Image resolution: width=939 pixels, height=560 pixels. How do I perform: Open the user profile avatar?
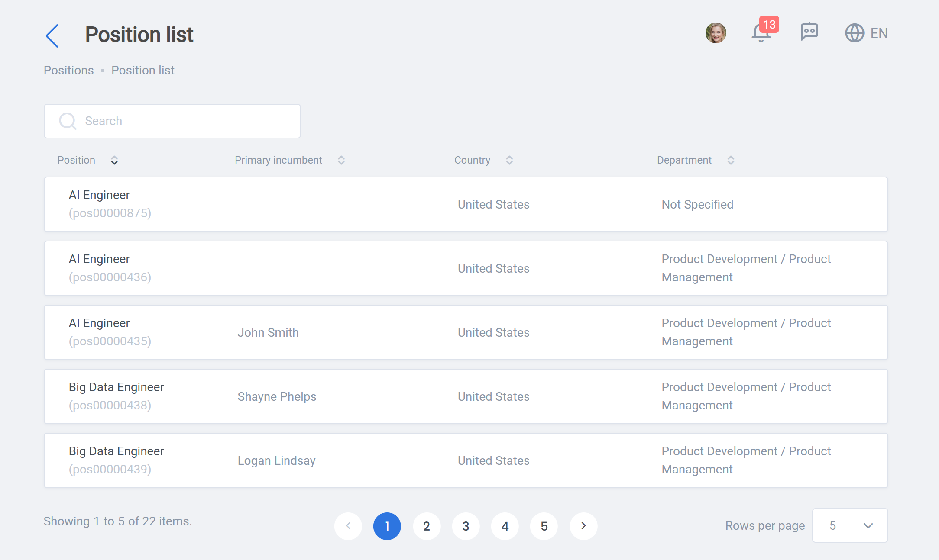point(716,33)
